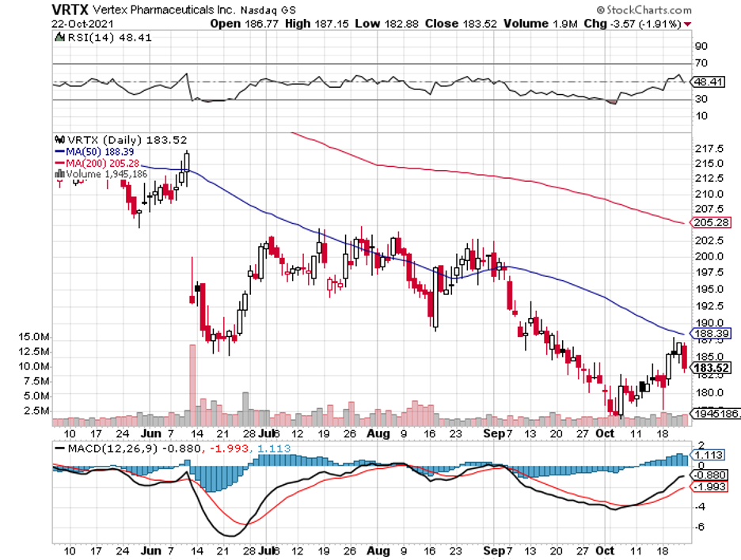The width and height of the screenshot is (741, 560).
Task: Click the -1.993 MACD signal tag
Action: tap(709, 486)
